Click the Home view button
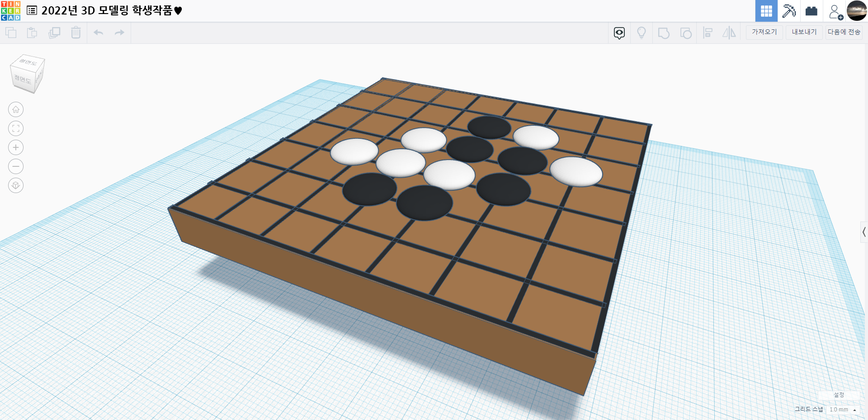Image resolution: width=868 pixels, height=420 pixels. coord(16,109)
